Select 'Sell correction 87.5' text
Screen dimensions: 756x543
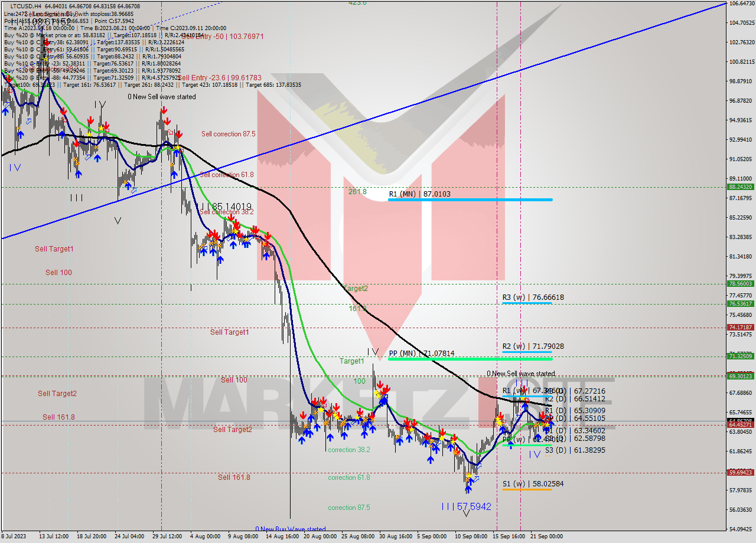[228, 134]
